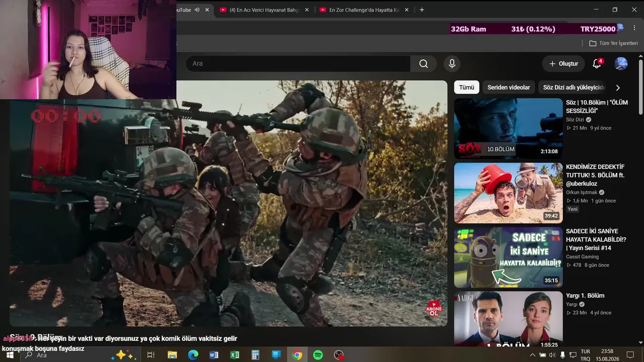Open the Windows Start menu
Viewport: 644px width, 362px height.
coord(9,355)
